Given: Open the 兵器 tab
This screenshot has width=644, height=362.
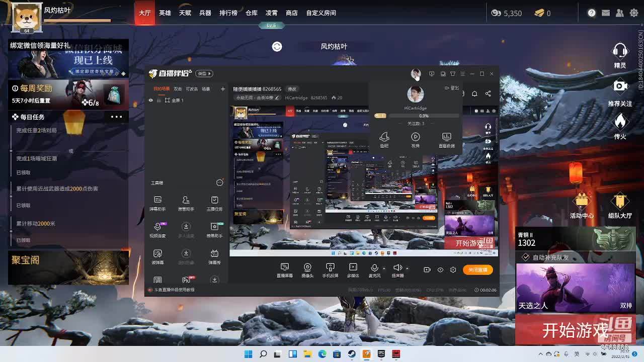Looking at the screenshot, I should 205,13.
